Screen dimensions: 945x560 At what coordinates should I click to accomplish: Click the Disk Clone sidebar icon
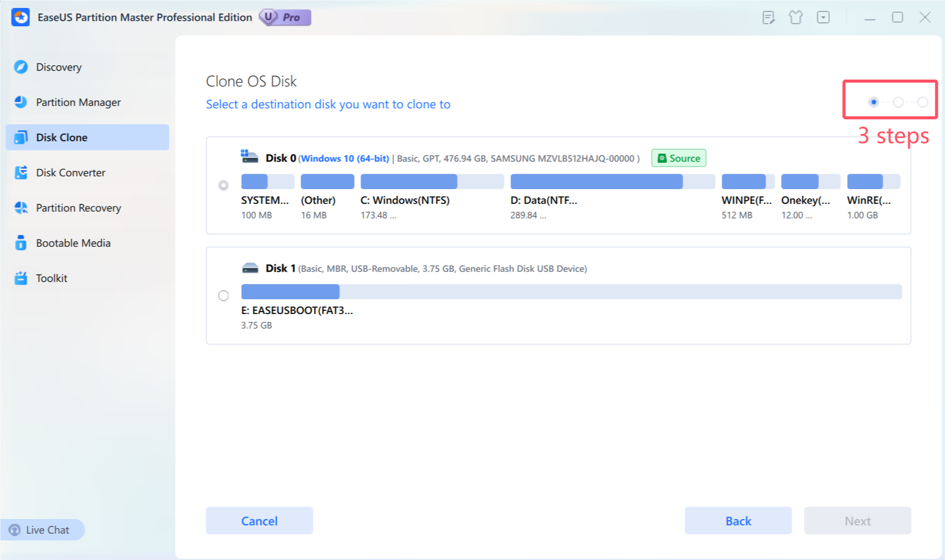click(x=21, y=137)
